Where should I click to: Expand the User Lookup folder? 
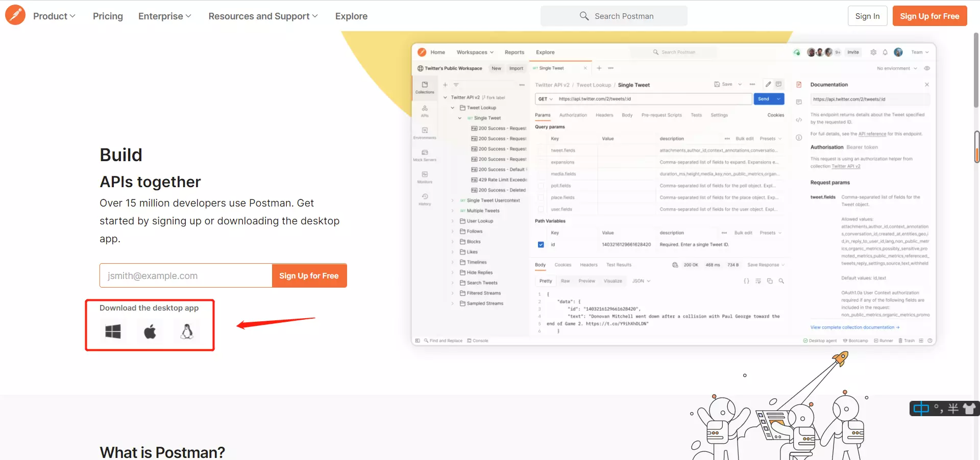point(453,221)
